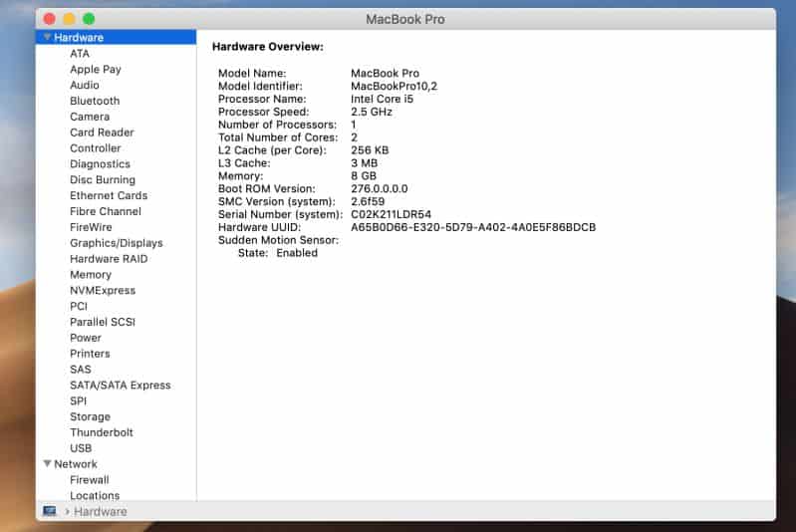Click the L2 cache value 256 KB
This screenshot has height=532, width=796.
point(370,149)
